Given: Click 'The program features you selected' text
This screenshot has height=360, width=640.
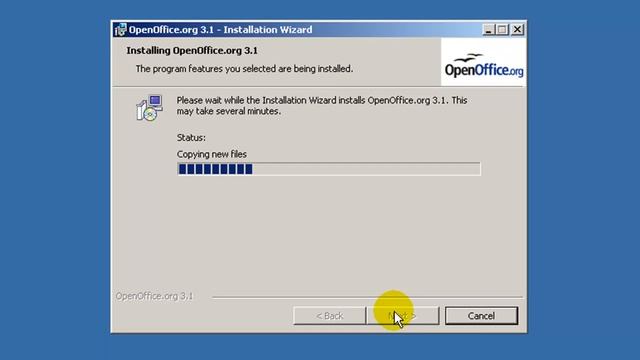Looking at the screenshot, I should click(x=244, y=69).
